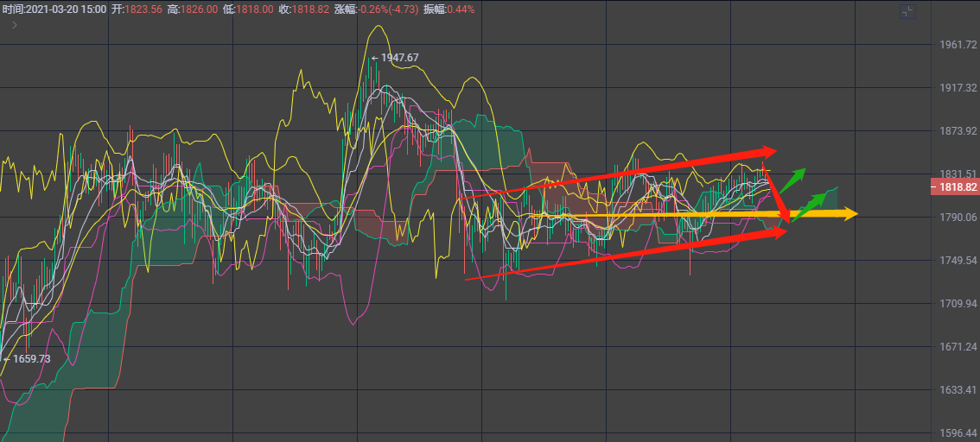Click the 1709.94 price axis label
Screen dimensions: 980x442
(958, 303)
